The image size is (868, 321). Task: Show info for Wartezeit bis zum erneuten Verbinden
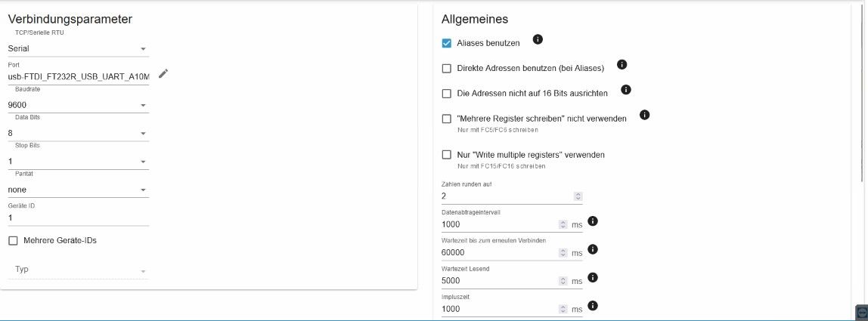592,249
